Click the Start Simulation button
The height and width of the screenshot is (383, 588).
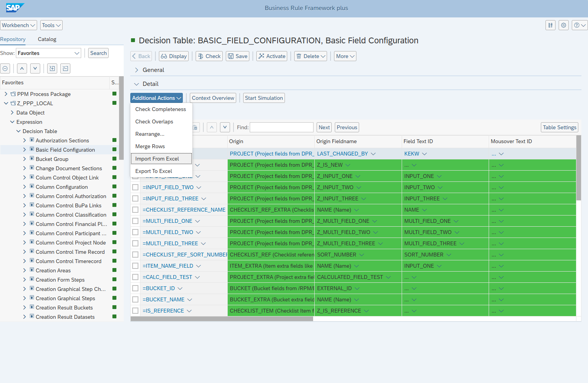click(264, 98)
